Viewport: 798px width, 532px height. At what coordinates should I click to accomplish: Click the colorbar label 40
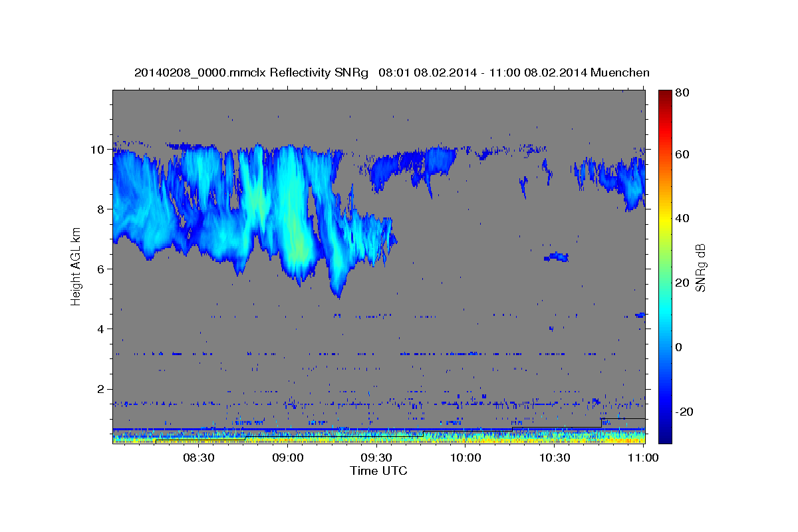coord(682,218)
